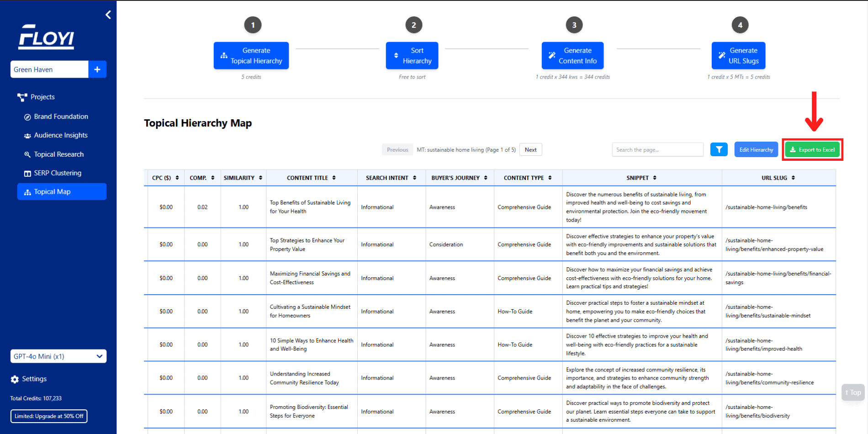Click Generate Content Info button
The image size is (868, 434).
[572, 56]
